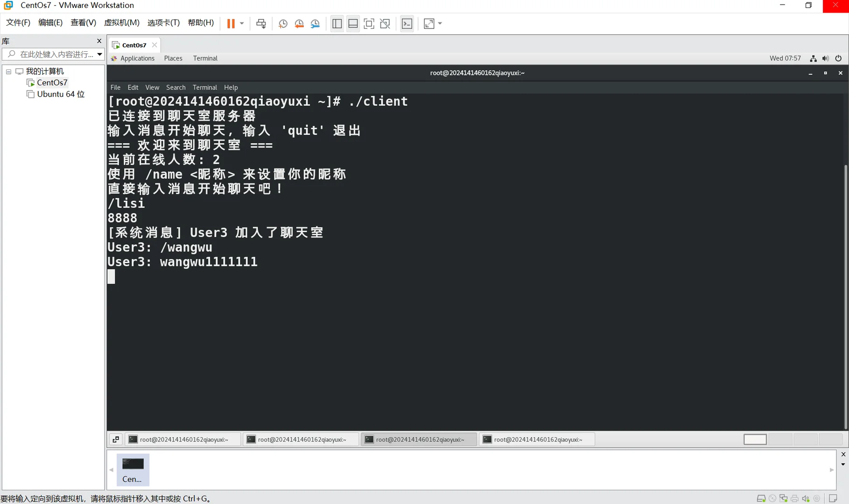Click the Wed 07:57 clock
The height and width of the screenshot is (504, 849).
pos(785,58)
